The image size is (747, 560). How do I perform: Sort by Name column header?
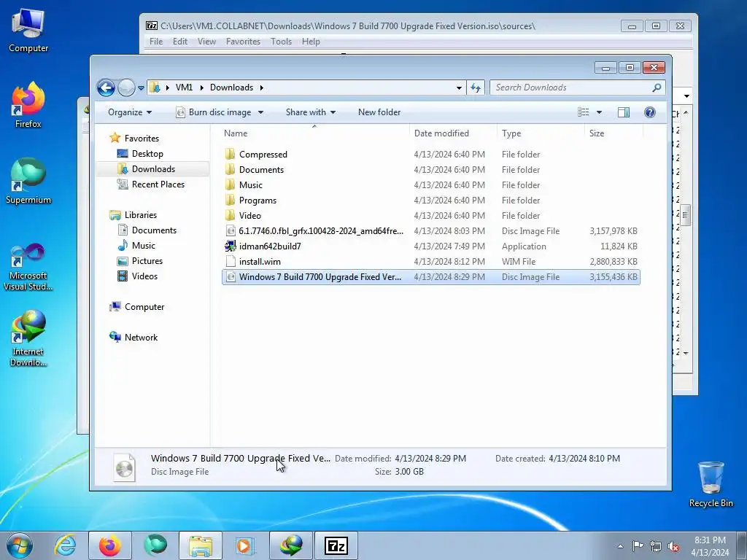click(314, 133)
